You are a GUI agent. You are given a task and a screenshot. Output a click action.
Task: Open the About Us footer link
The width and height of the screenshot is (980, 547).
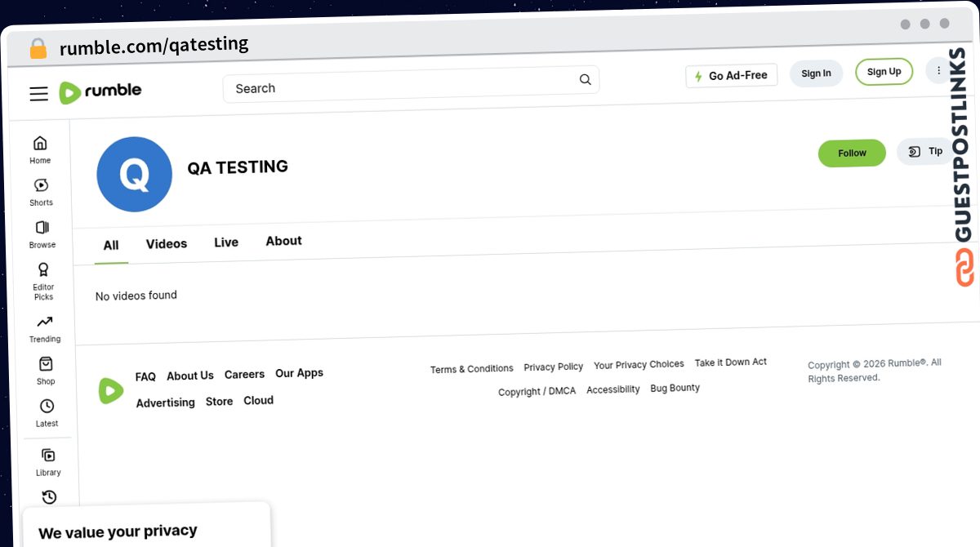coord(190,376)
